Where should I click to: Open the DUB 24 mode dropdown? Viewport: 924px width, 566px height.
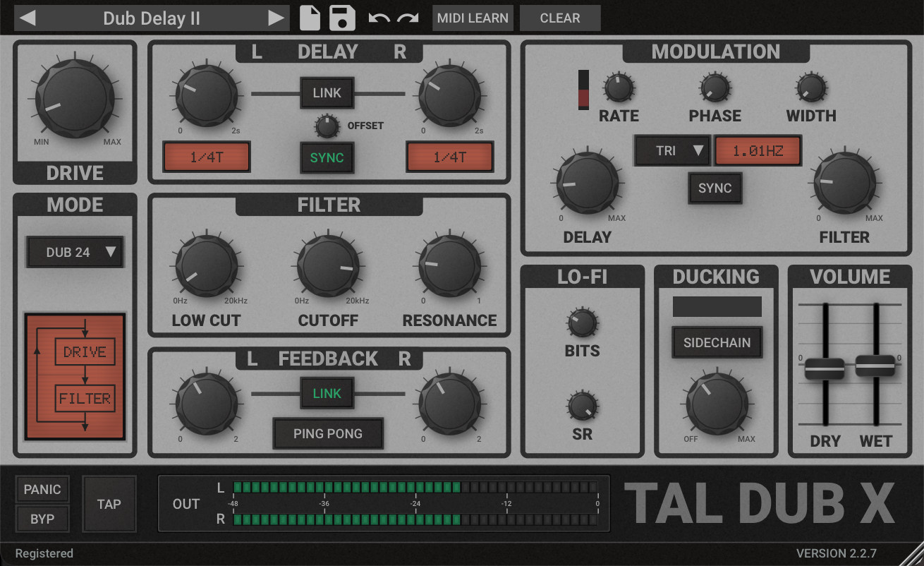[75, 252]
